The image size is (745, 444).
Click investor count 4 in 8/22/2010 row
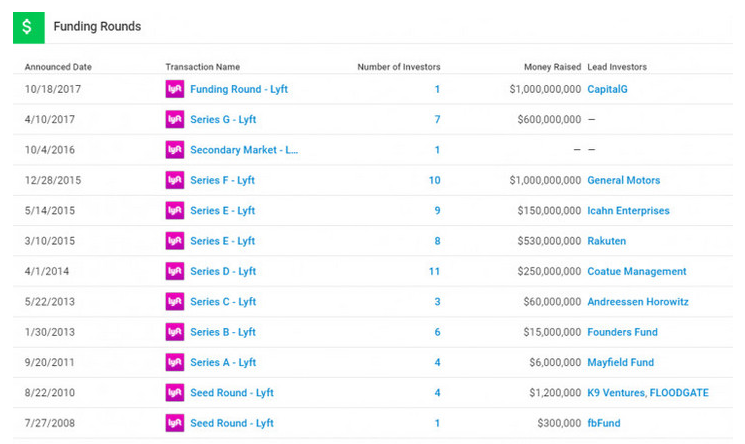[437, 393]
